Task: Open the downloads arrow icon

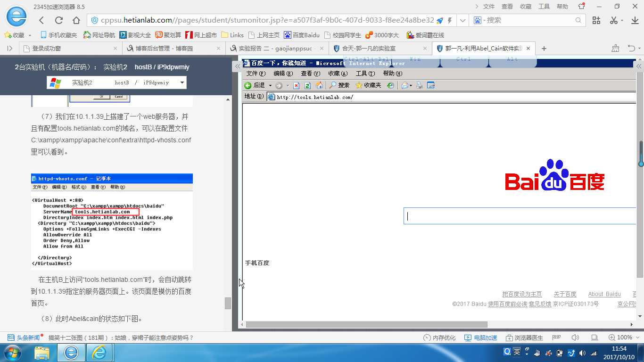Action: [x=635, y=20]
